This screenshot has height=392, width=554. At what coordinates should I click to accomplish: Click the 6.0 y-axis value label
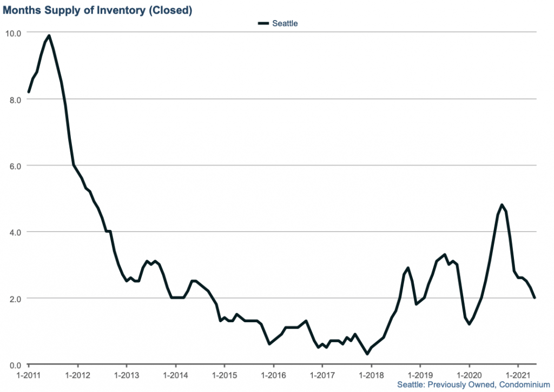click(15, 165)
